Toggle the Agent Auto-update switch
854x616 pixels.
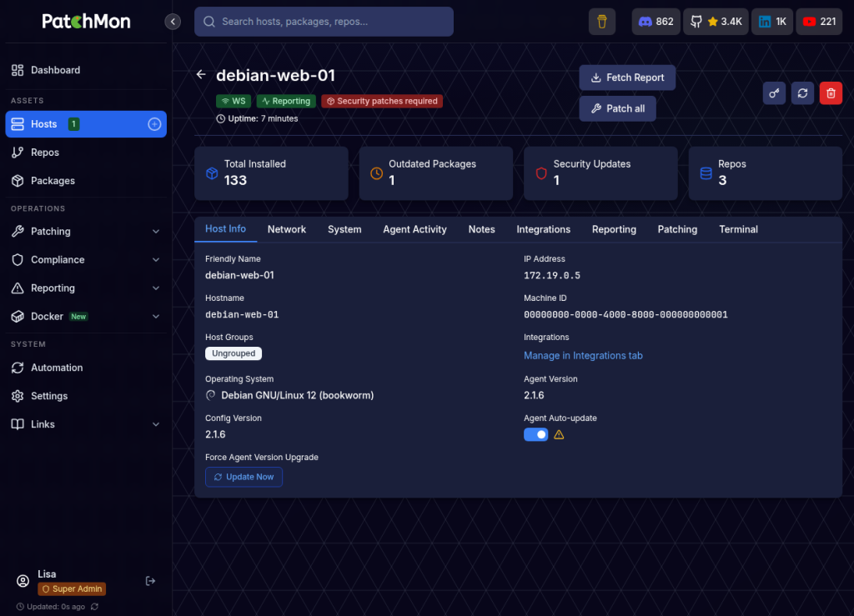[536, 434]
